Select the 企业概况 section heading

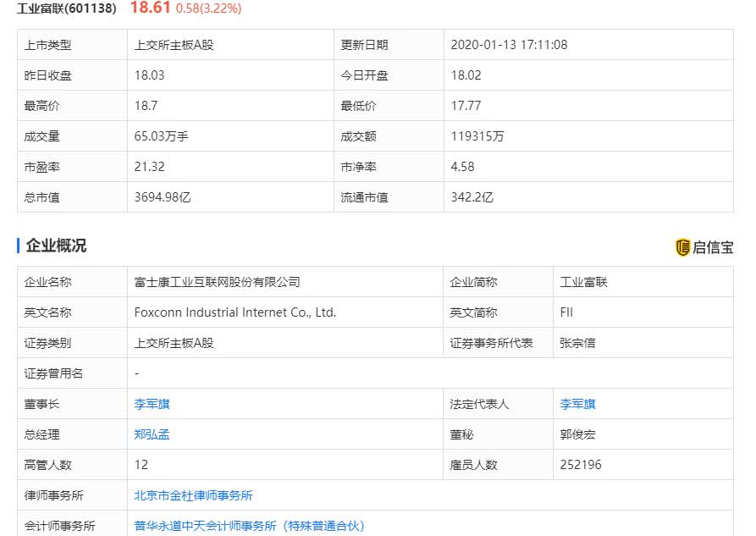[x=56, y=246]
